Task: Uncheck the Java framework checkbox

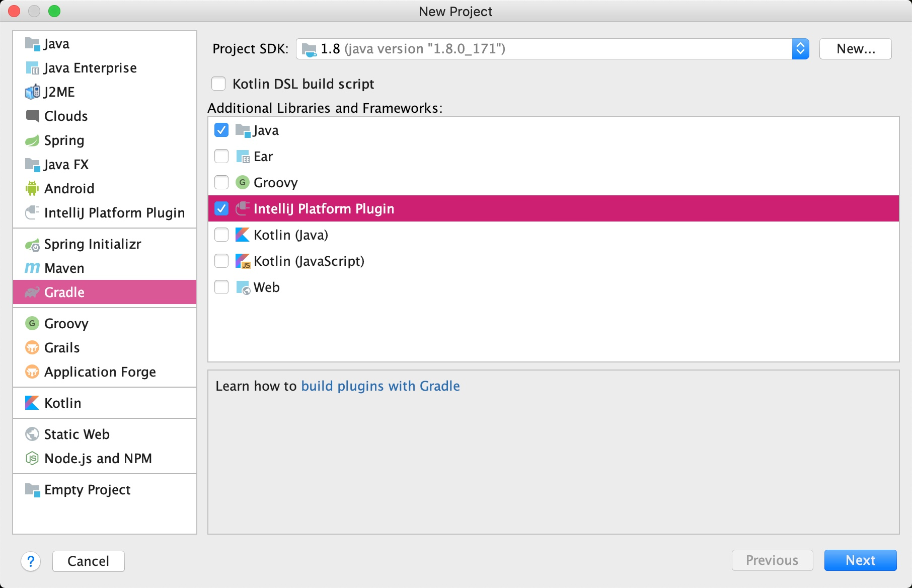Action: pyautogui.click(x=221, y=130)
